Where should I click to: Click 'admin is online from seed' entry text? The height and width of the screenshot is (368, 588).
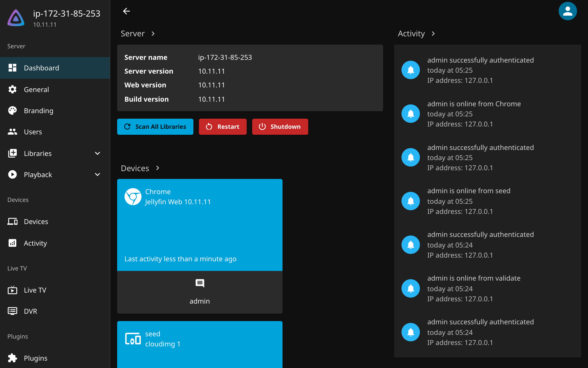469,191
